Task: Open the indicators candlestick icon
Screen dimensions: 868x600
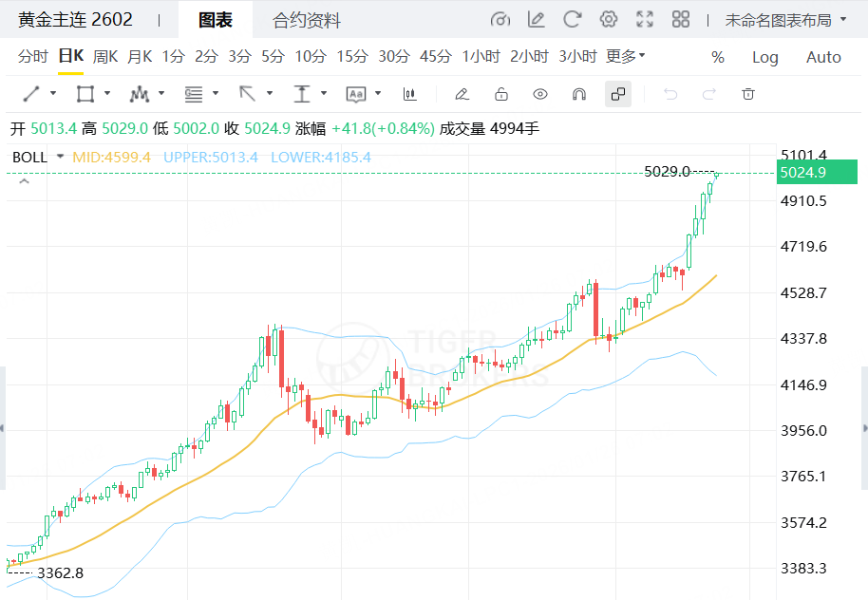Action: pyautogui.click(x=409, y=94)
